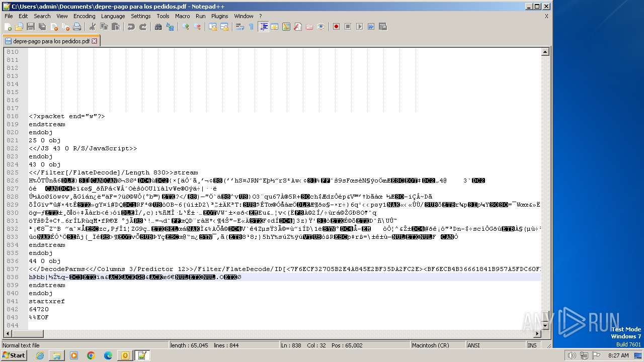
Task: Open the ? help menu
Action: coord(260,16)
